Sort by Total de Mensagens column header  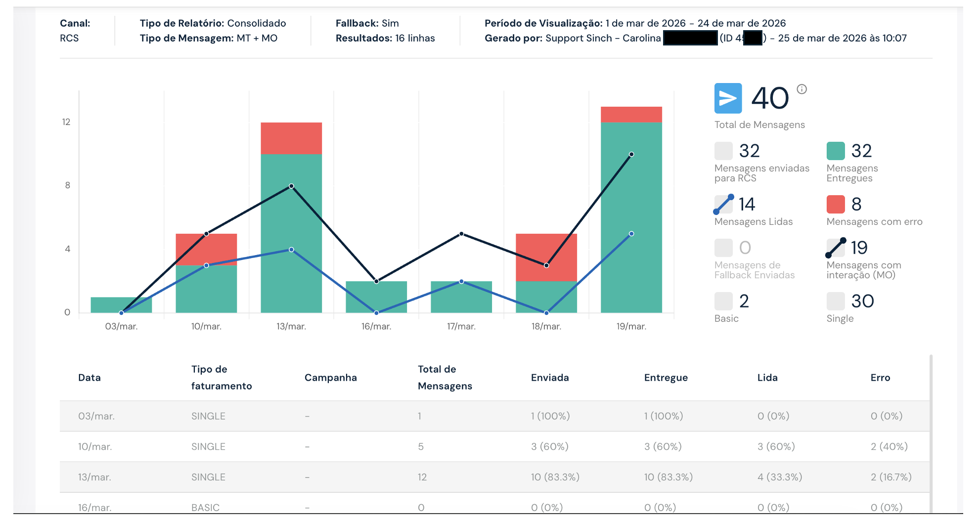445,378
